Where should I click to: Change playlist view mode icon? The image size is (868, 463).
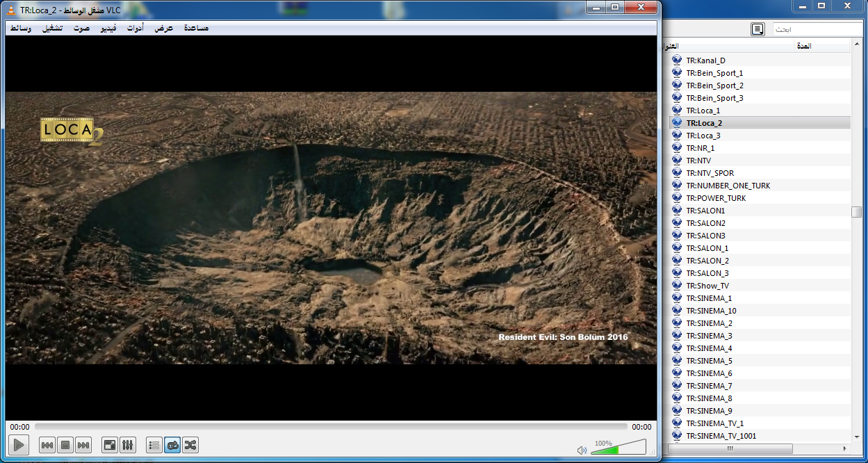[758, 29]
